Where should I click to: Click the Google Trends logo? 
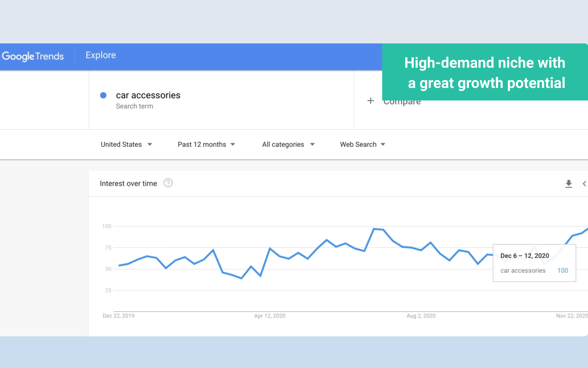(33, 56)
